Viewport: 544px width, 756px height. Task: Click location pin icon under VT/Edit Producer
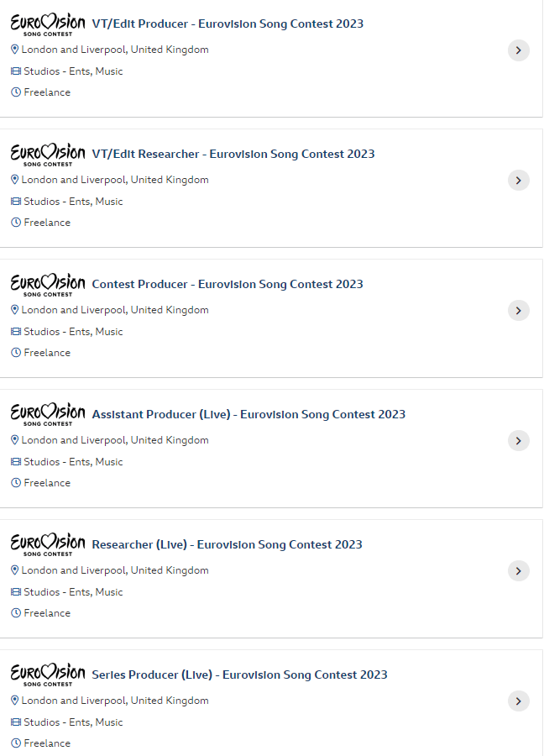pyautogui.click(x=14, y=50)
